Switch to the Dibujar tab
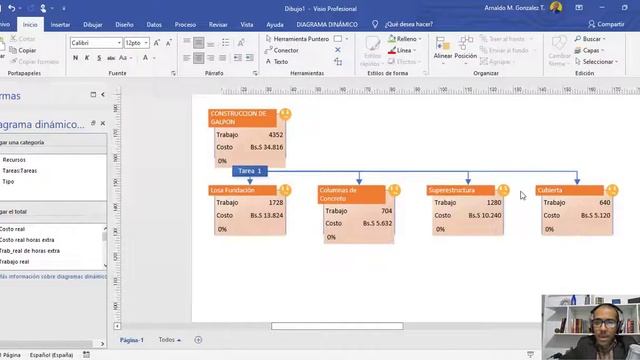Image resolution: width=640 pixels, height=360 pixels. click(93, 24)
